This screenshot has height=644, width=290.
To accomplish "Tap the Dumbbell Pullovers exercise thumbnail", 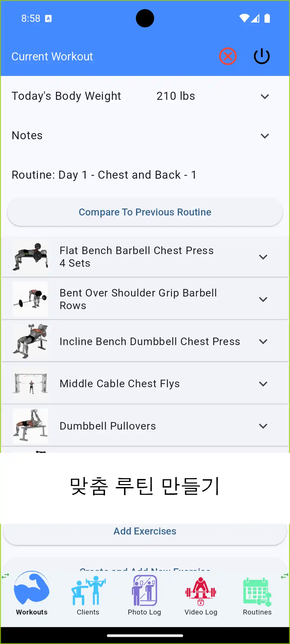I will point(30,426).
